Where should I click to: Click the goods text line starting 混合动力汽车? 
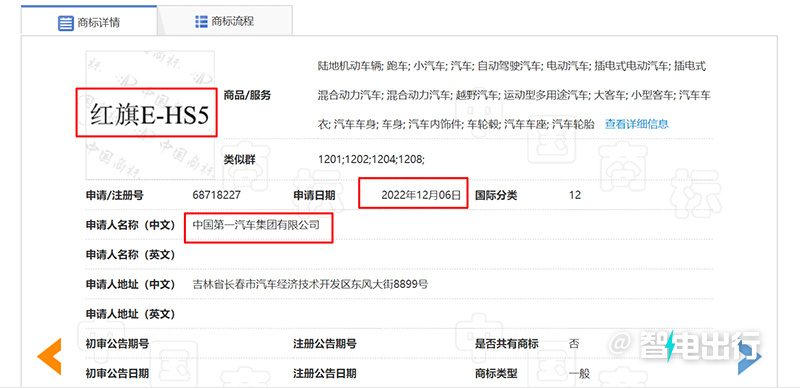coord(514,95)
